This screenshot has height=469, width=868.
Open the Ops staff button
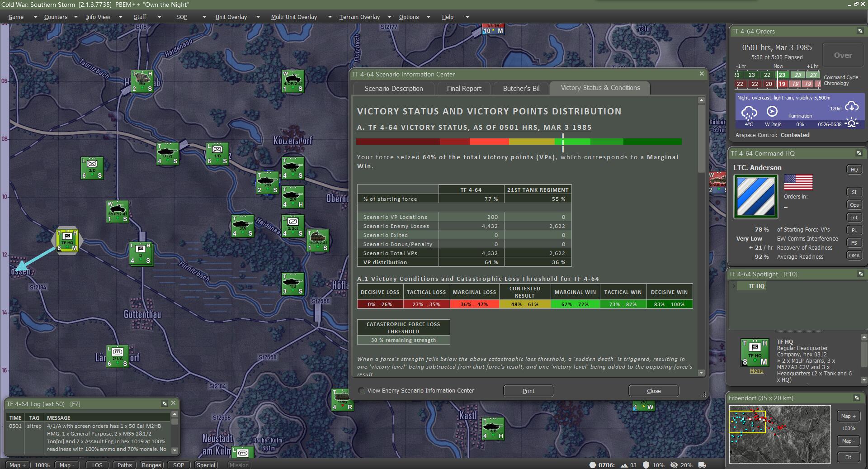click(854, 205)
